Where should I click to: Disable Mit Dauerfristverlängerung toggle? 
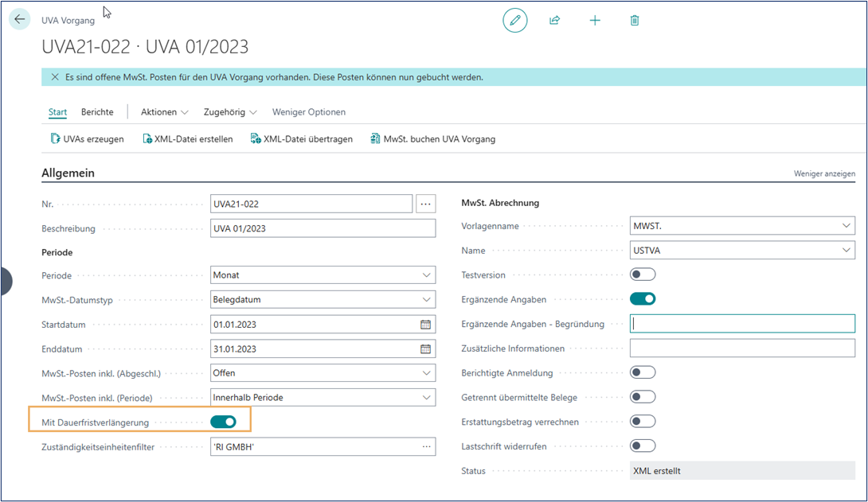(223, 422)
